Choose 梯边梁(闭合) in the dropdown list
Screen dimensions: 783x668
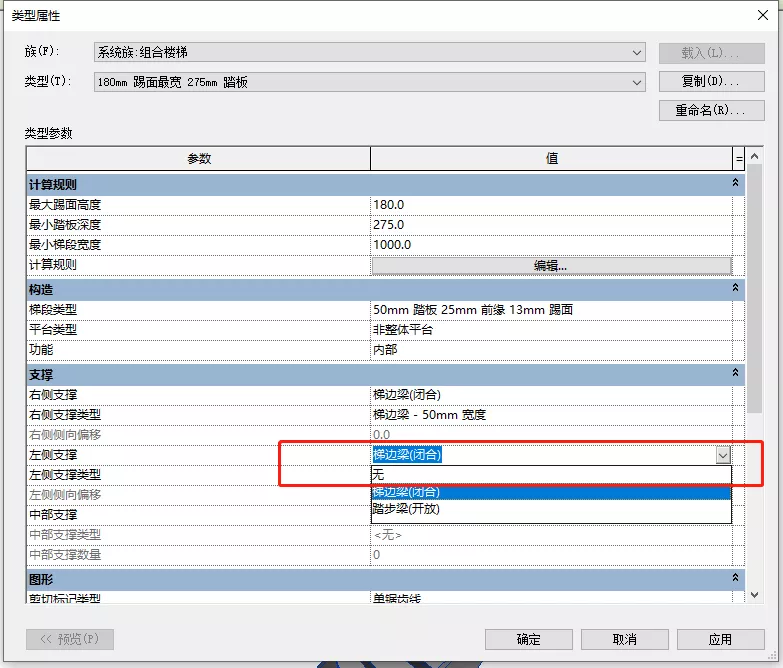(x=550, y=492)
